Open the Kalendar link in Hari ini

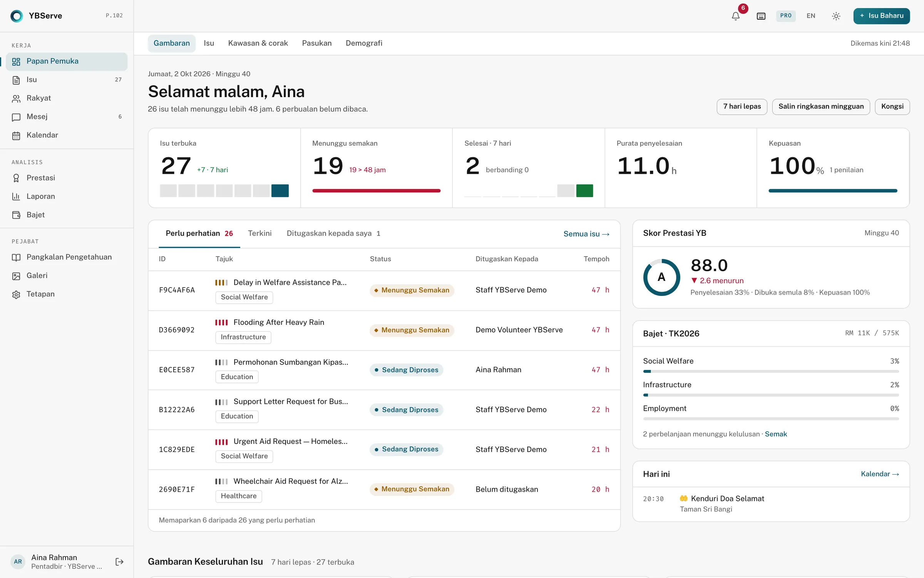[880, 474]
